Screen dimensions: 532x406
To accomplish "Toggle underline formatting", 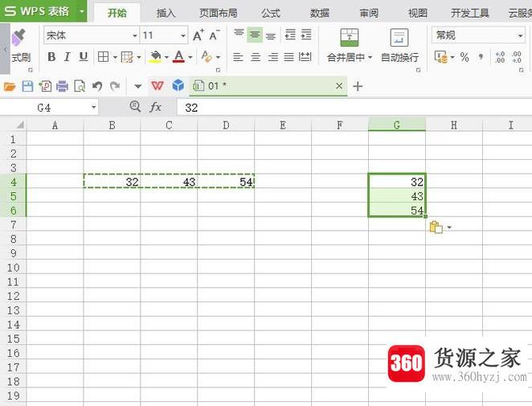I will coord(83,57).
